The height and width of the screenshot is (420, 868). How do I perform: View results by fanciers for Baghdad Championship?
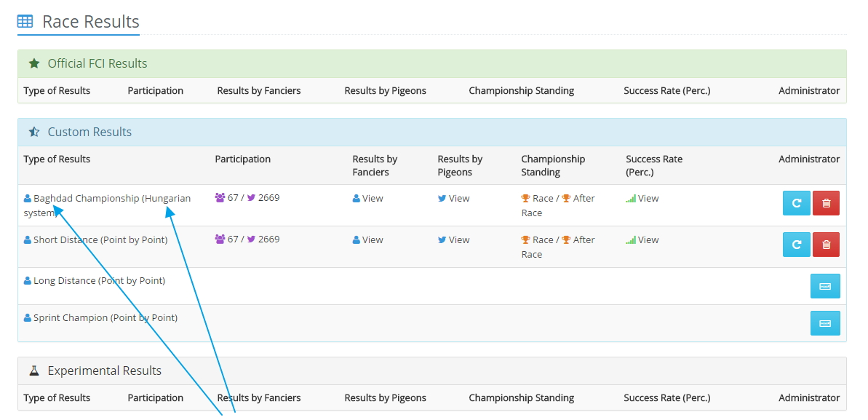[372, 198]
